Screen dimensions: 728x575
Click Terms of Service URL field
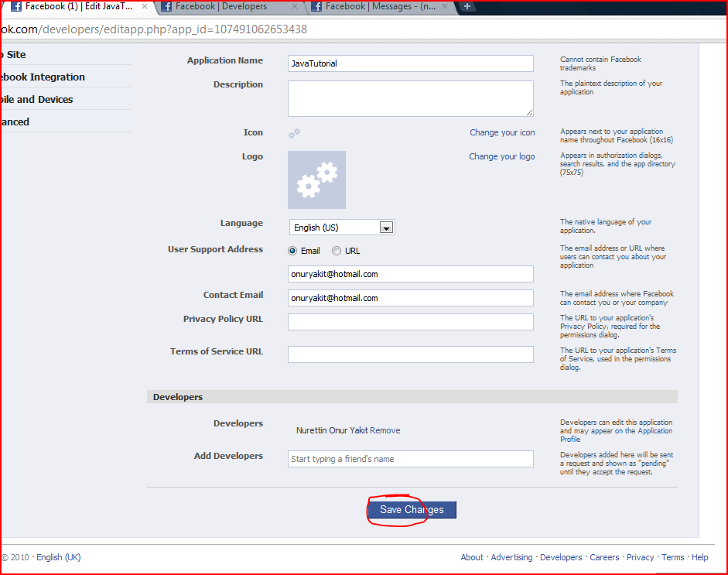[411, 354]
